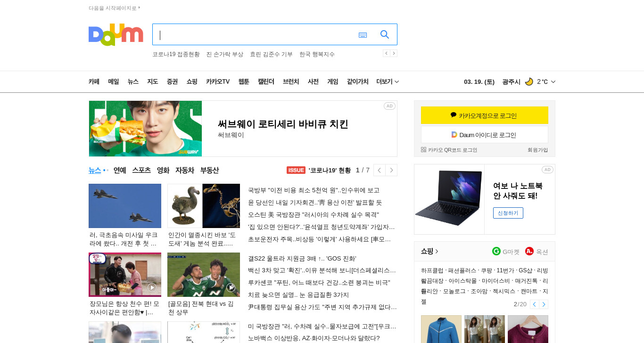Go to previous issue with left arrow
This screenshot has height=343, width=644.
[379, 170]
